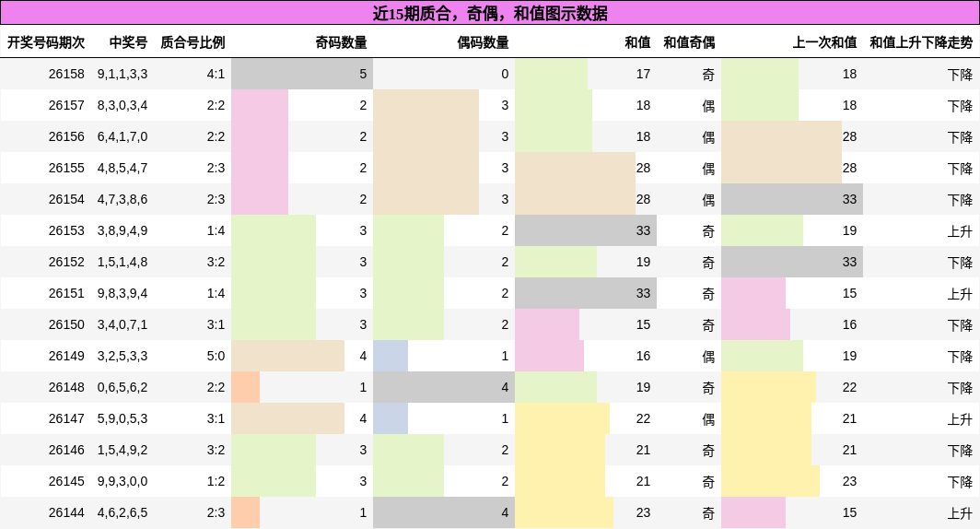The height and width of the screenshot is (529, 980).
Task: Select period number 26153
Action: tap(66, 230)
